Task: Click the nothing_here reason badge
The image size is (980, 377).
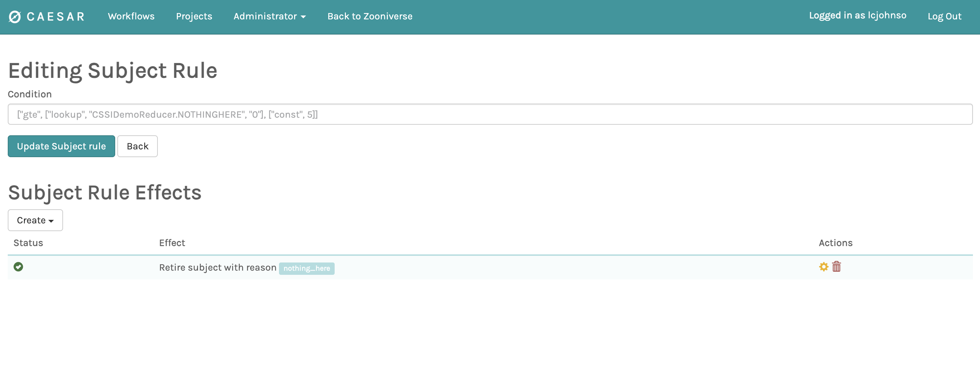Action: (x=306, y=268)
